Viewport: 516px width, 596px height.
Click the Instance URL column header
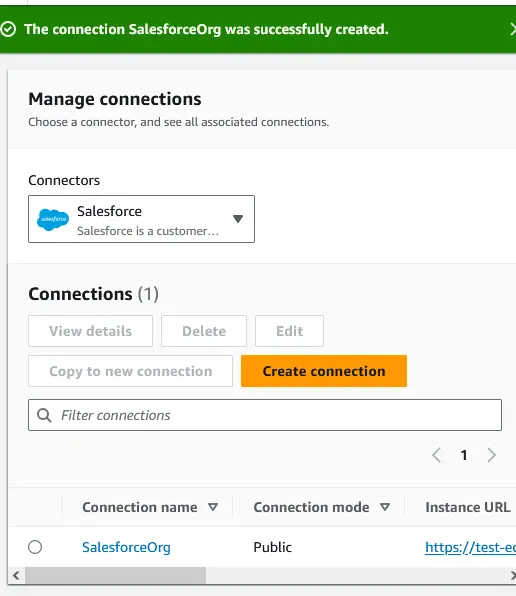click(x=468, y=507)
